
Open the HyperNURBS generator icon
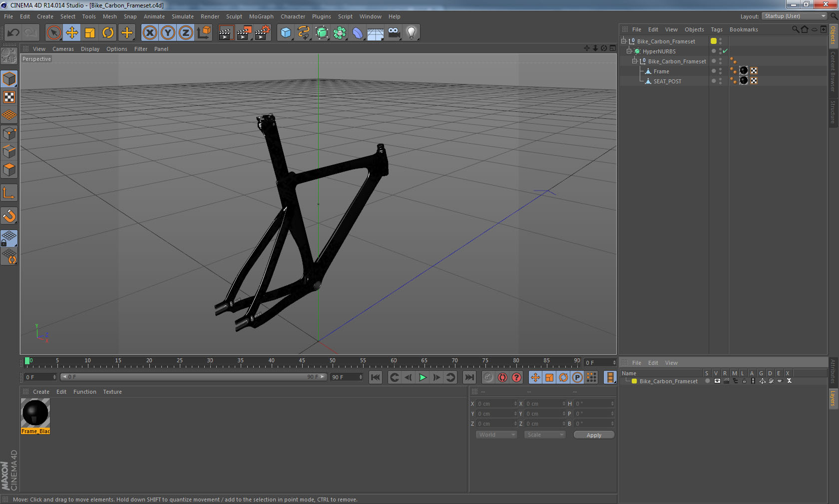322,33
